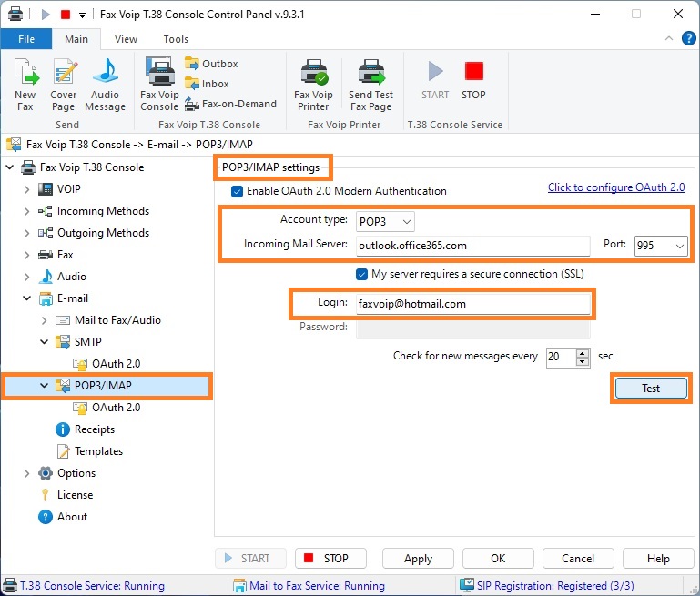Open the License tree item
The height and width of the screenshot is (596, 700).
click(66, 495)
